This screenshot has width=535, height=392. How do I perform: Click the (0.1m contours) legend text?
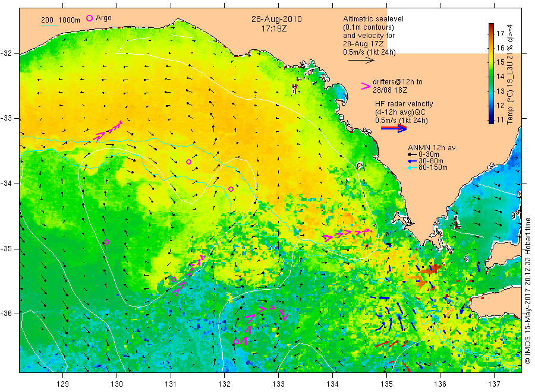tap(369, 27)
